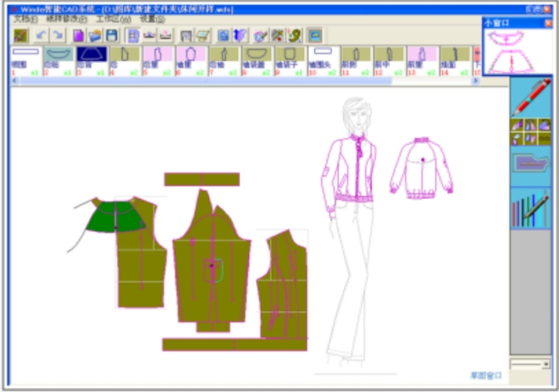559x392 pixels.
Task: Click the undo arrow in the toolbar
Action: [x=41, y=35]
